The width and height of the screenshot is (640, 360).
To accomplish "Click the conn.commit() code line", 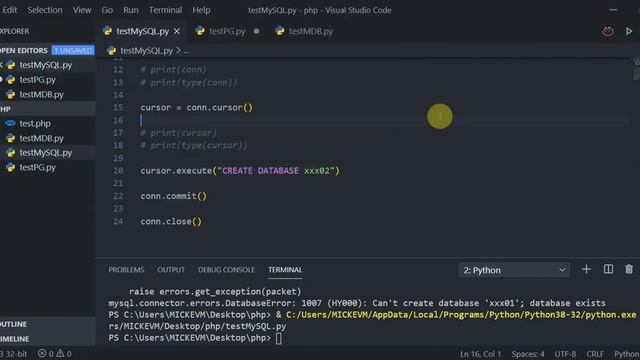I will click(173, 196).
